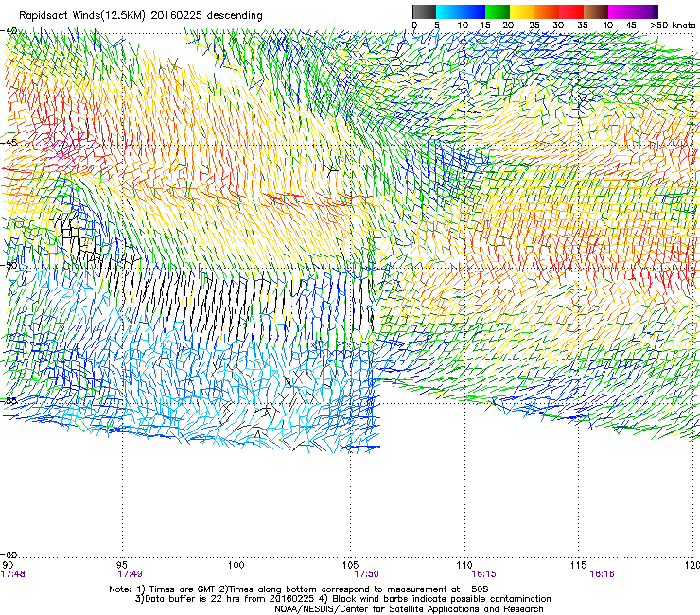The height and width of the screenshot is (615, 700).
Task: Click the '35' legend scale label
Action: coord(583,26)
